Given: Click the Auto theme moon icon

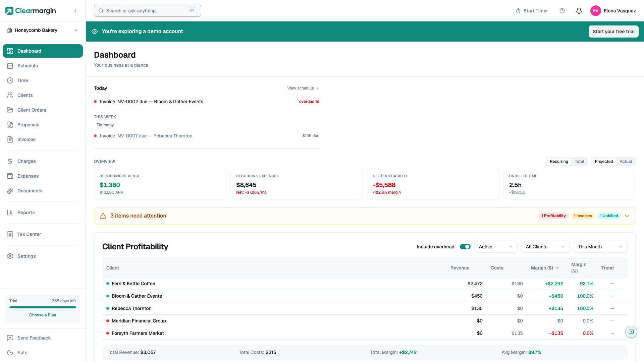Looking at the screenshot, I should (x=10, y=353).
